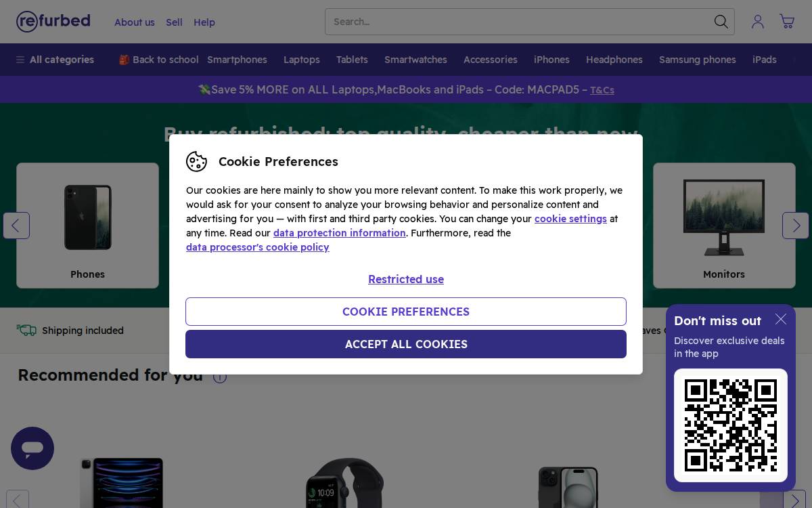Select Smartwatches in navigation bar

[x=415, y=60]
